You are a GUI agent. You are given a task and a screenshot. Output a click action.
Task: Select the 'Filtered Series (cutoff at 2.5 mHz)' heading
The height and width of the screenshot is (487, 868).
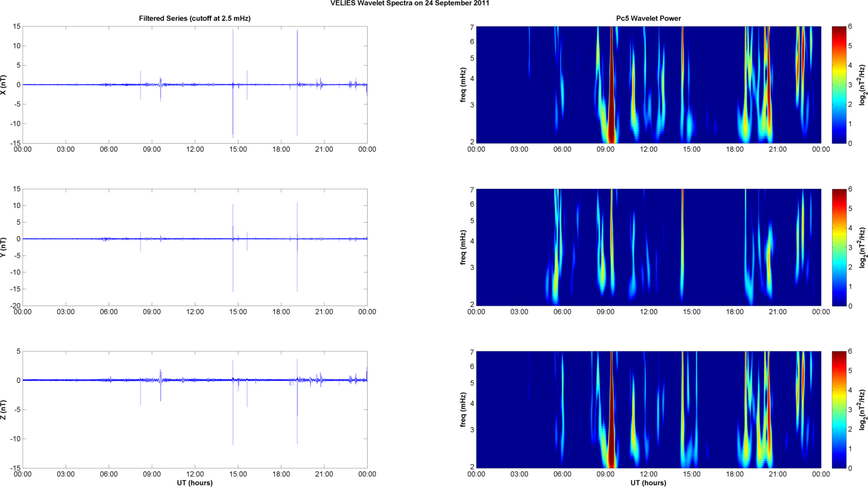(194, 18)
